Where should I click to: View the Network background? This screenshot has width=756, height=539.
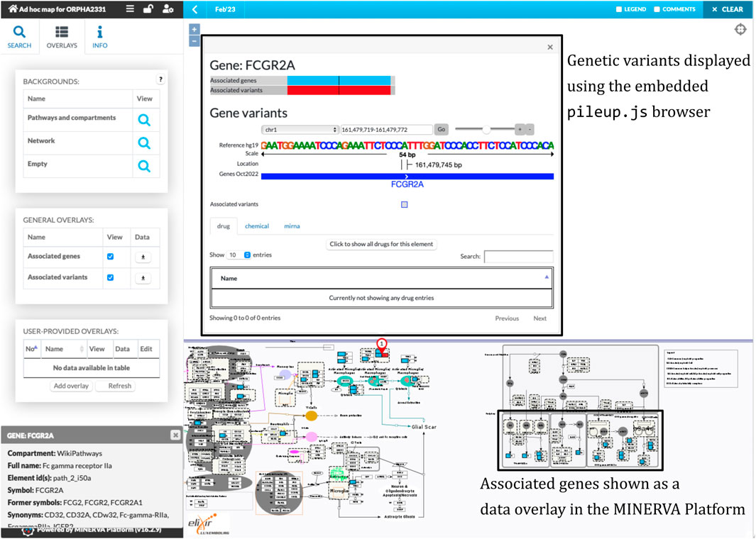144,143
